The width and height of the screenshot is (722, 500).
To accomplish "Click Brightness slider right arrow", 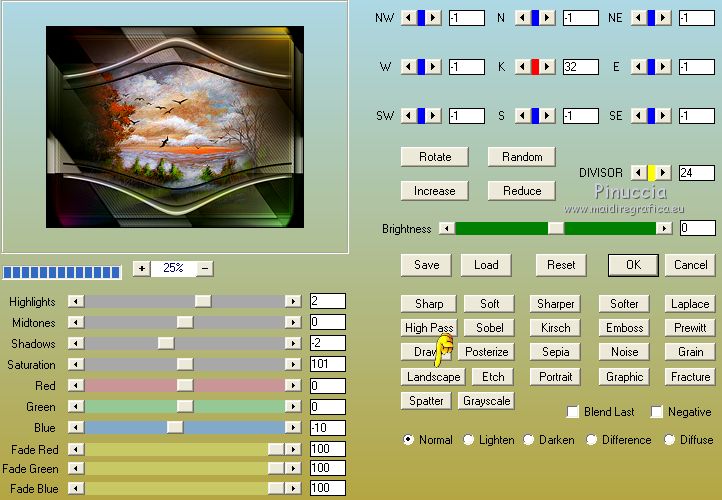I will (664, 228).
